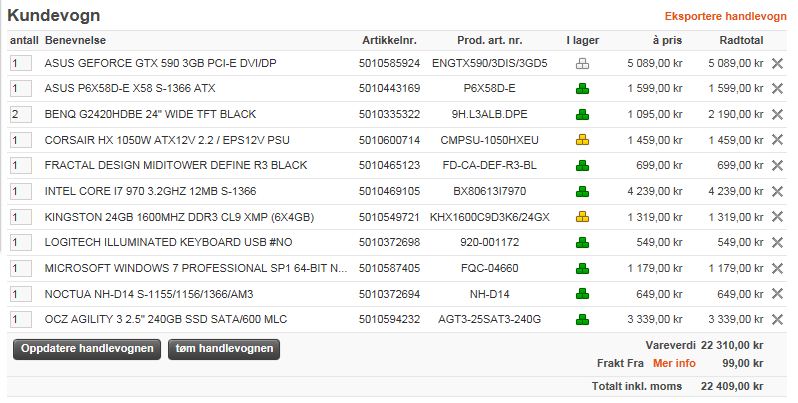Click article number 5010600714
This screenshot has width=798, height=403.
[x=389, y=140]
